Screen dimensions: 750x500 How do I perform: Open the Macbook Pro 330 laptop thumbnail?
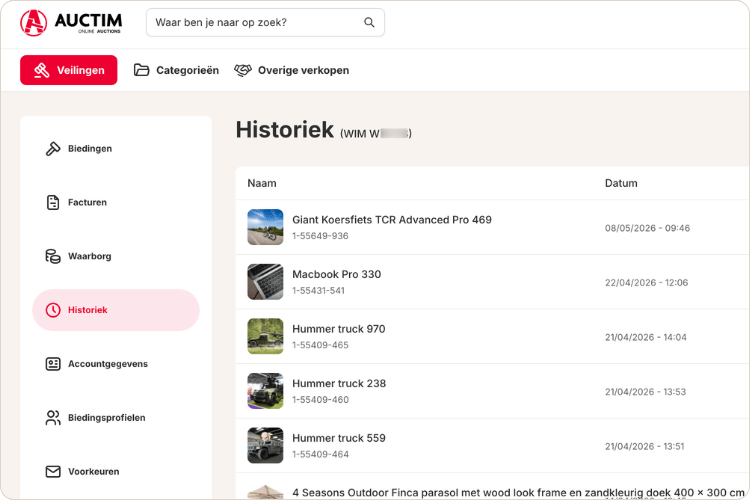tap(265, 282)
